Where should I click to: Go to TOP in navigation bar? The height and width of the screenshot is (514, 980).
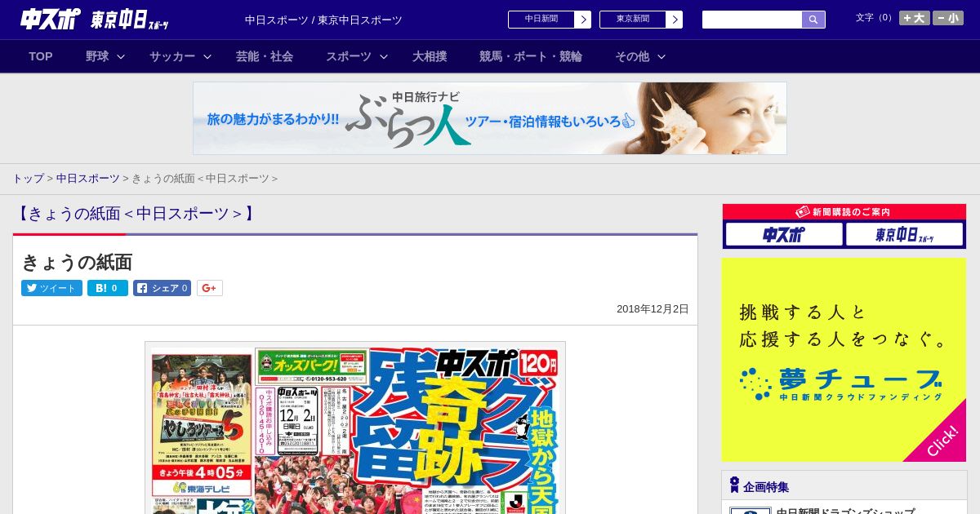[x=41, y=56]
